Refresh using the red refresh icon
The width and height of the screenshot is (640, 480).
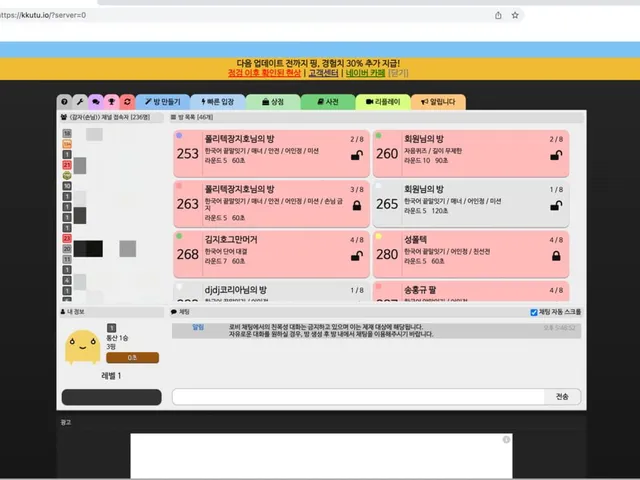(x=127, y=102)
